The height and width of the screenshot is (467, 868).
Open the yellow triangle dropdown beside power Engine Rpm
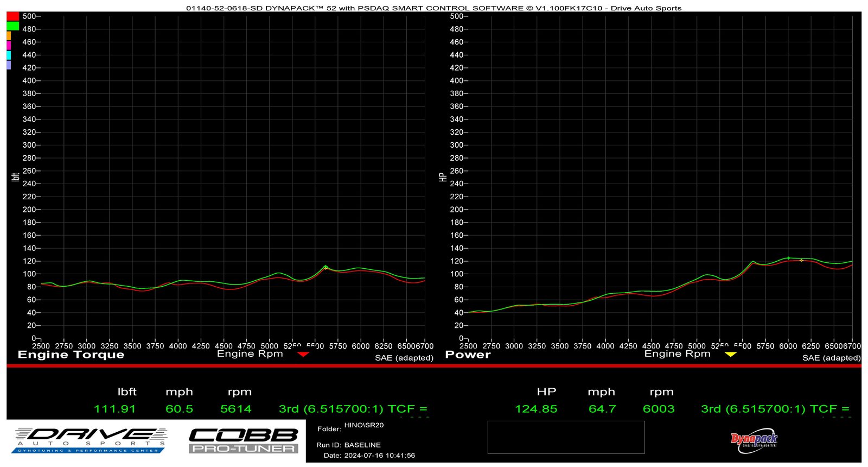point(731,355)
